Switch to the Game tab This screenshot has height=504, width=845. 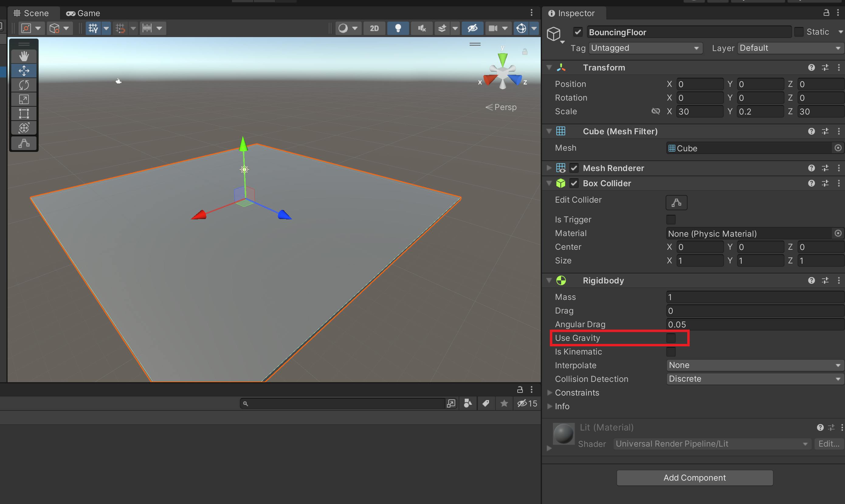pyautogui.click(x=83, y=13)
